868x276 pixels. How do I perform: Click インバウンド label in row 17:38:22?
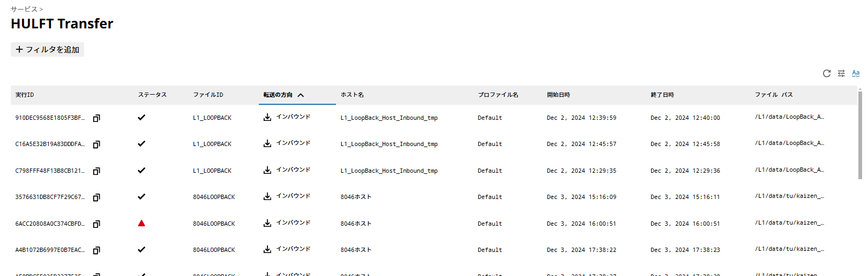pos(293,249)
